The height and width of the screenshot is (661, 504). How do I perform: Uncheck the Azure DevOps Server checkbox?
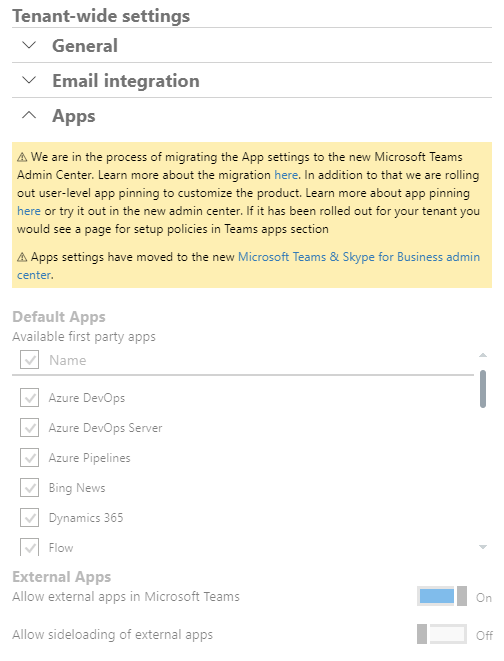click(x=29, y=427)
